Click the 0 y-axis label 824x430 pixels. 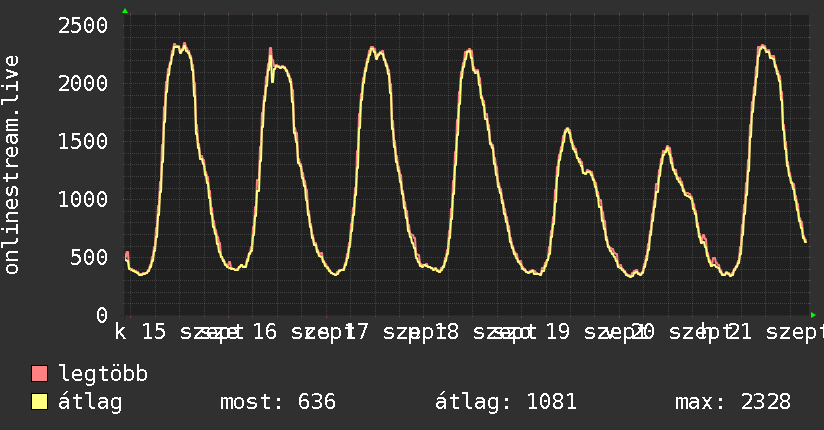click(x=102, y=315)
